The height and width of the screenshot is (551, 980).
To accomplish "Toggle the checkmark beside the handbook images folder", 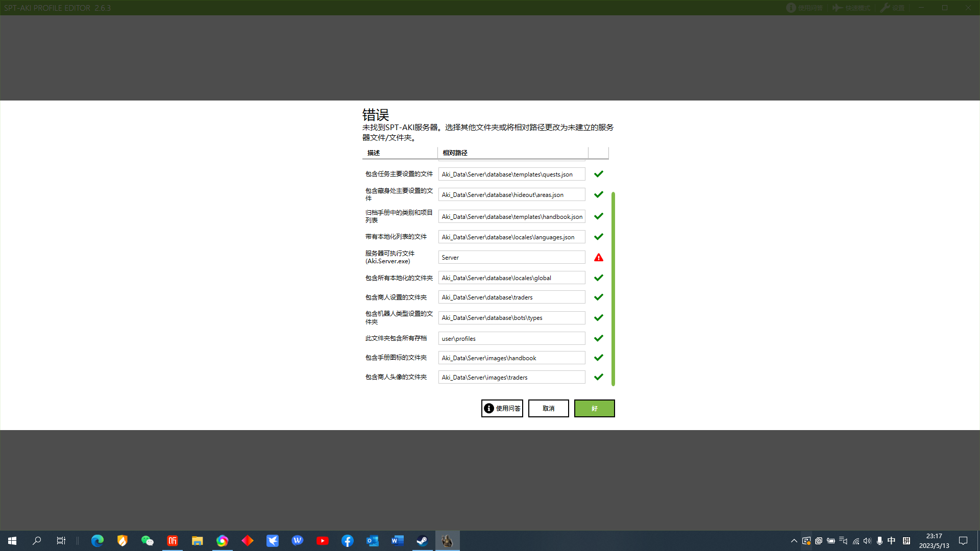I will [x=599, y=357].
